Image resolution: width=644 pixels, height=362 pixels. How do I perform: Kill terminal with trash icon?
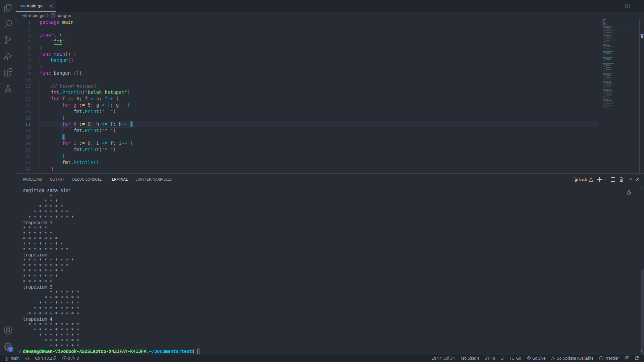621,180
